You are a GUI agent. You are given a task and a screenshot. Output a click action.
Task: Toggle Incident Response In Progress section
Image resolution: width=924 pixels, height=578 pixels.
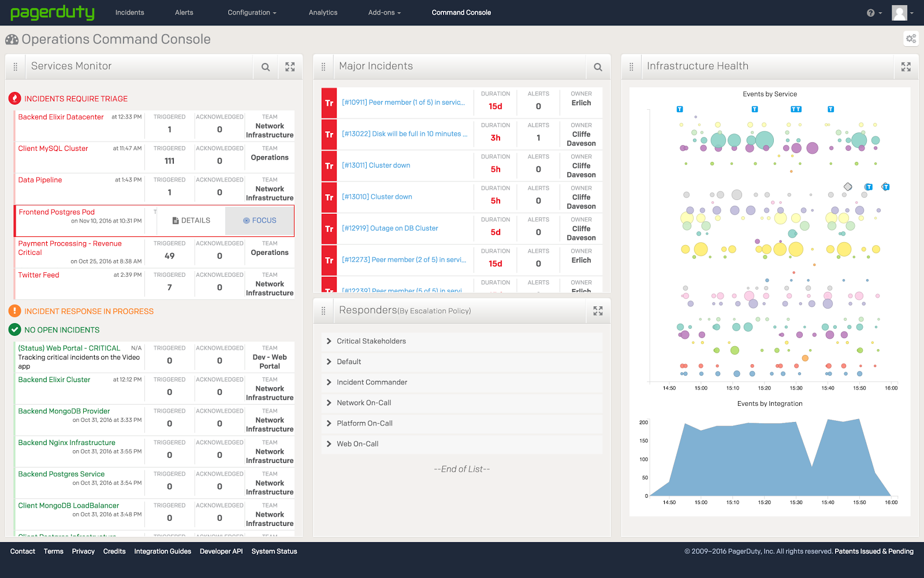point(88,312)
